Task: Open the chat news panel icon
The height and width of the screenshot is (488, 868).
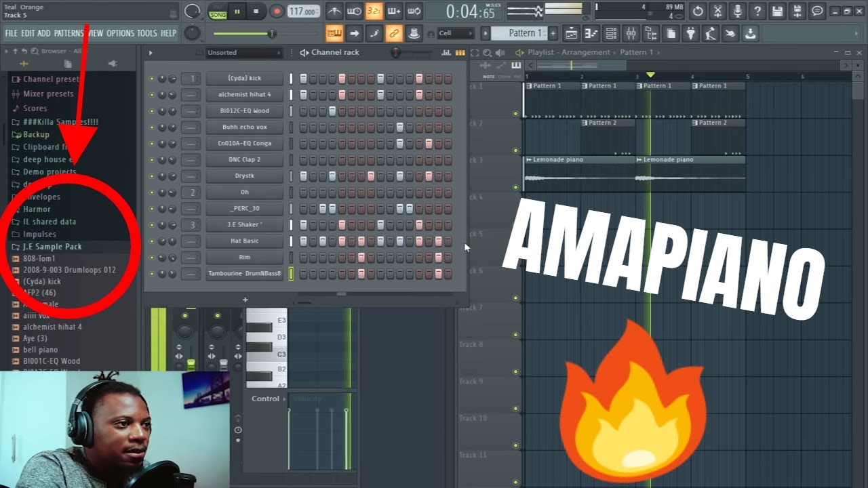Action: (818, 12)
